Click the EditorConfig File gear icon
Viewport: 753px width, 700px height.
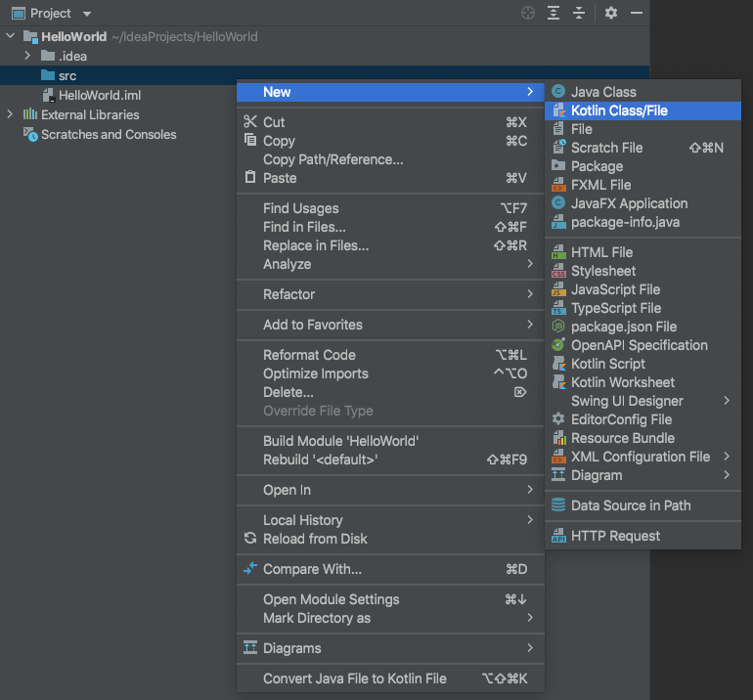[558, 418]
